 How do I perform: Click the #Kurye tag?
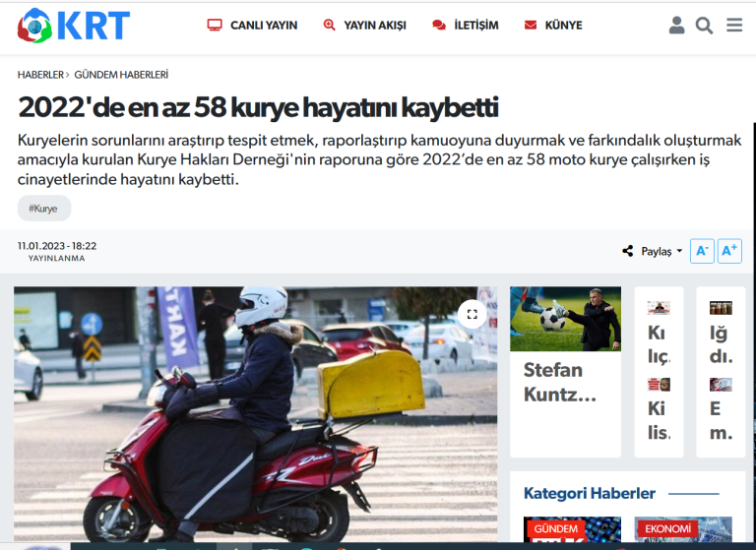tap(44, 209)
